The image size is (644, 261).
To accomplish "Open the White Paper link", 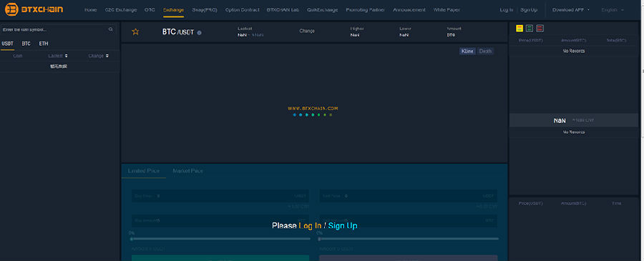I will pyautogui.click(x=447, y=9).
